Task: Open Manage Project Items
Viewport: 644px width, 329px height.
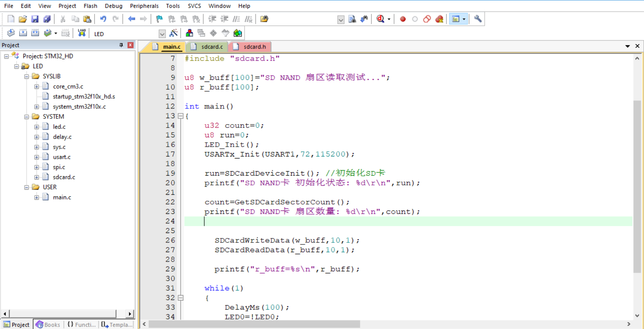Action: coord(189,33)
